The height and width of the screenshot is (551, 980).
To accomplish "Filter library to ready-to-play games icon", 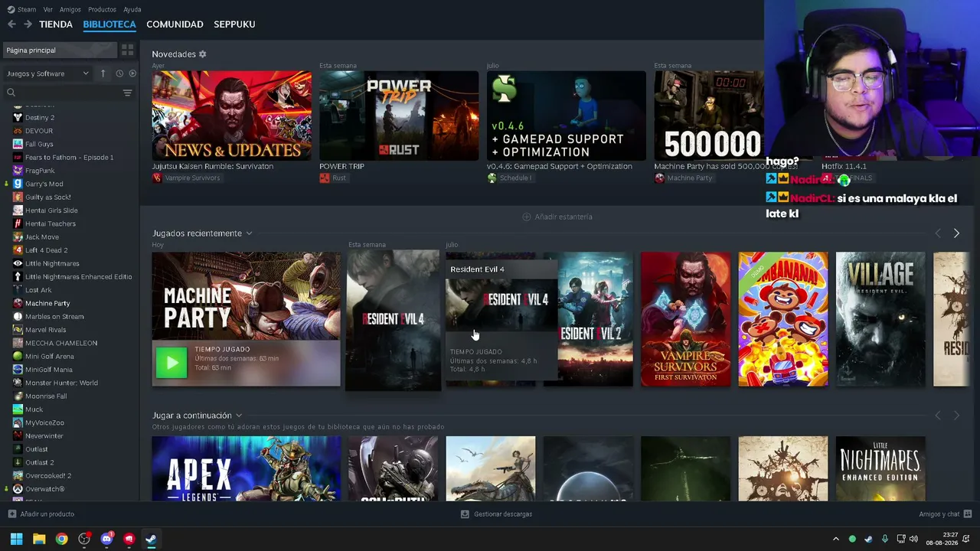I will pyautogui.click(x=132, y=73).
